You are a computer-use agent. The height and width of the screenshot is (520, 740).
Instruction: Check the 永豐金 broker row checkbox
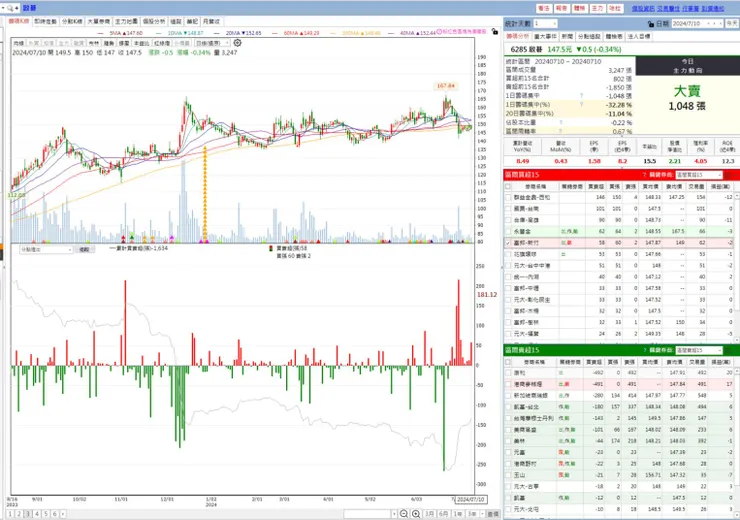[508, 232]
